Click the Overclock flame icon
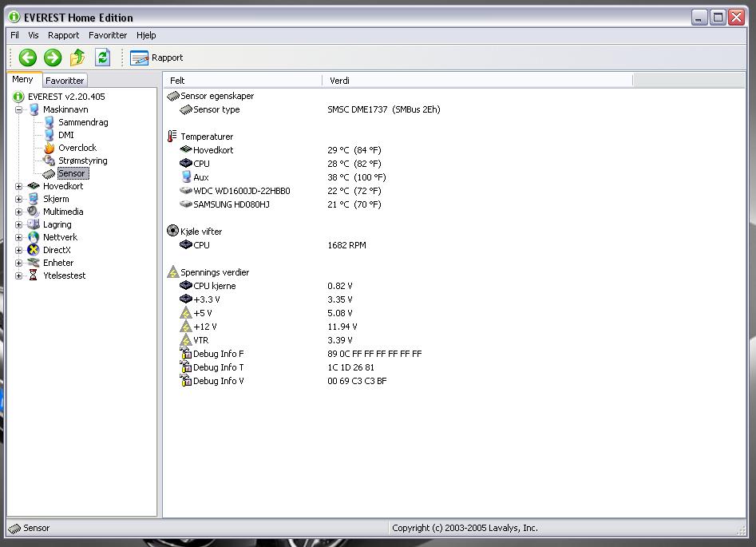The height and width of the screenshot is (547, 756). (49, 148)
